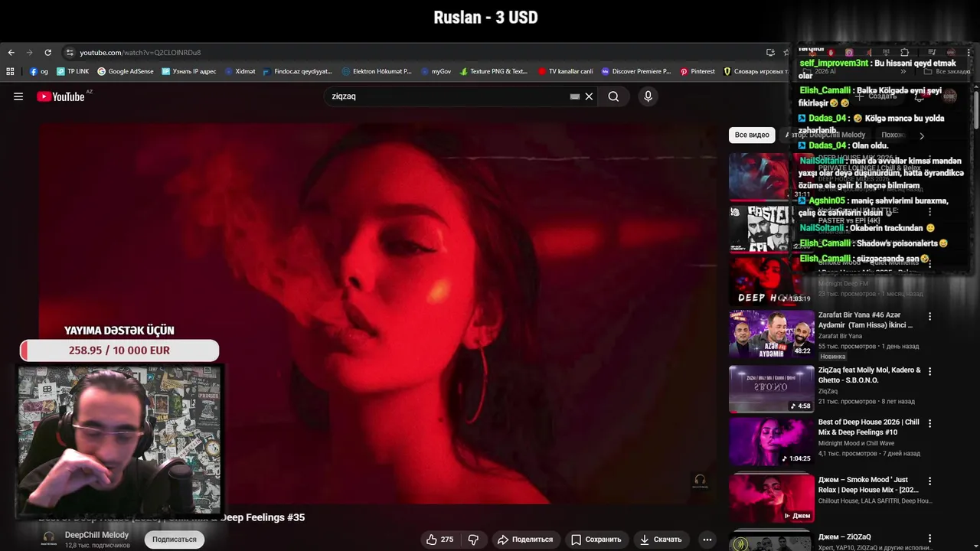Click the streamer webcam overlay

pyautogui.click(x=119, y=440)
